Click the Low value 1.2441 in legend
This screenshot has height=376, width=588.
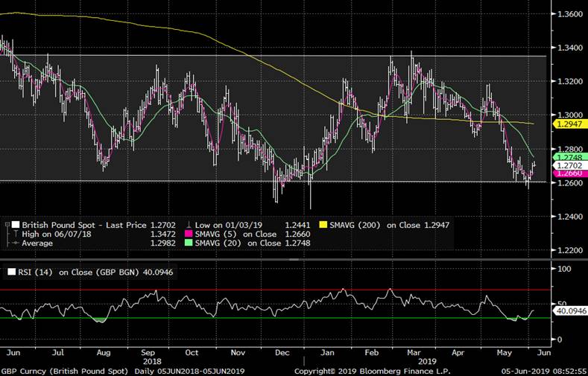tap(298, 225)
